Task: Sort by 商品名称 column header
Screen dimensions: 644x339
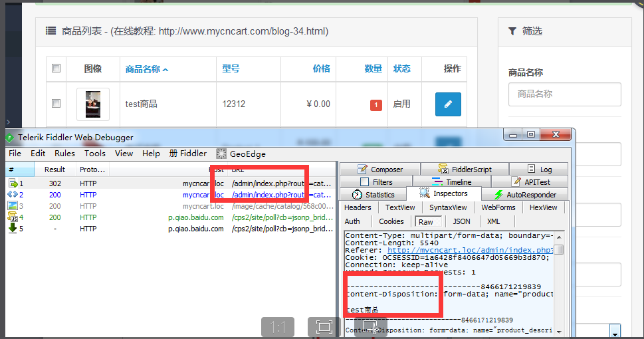Action: click(147, 69)
